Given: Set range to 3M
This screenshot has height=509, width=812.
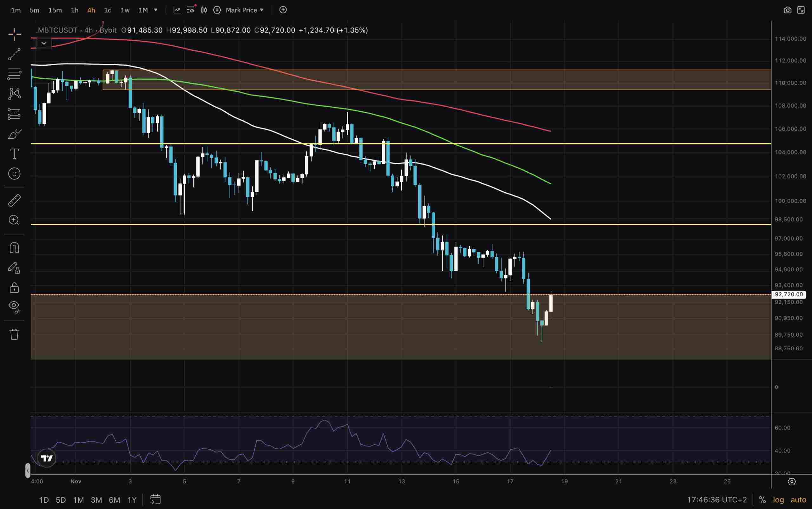Looking at the screenshot, I should click(96, 500).
